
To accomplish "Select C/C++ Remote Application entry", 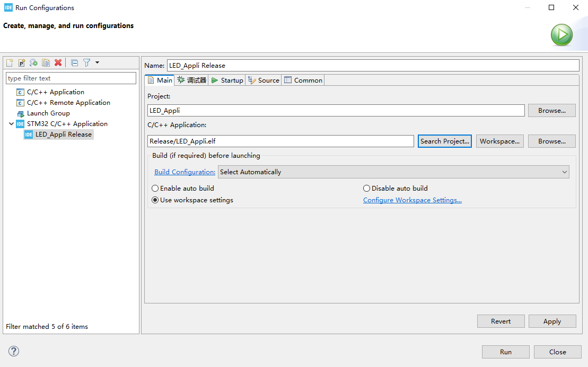I will [x=68, y=103].
